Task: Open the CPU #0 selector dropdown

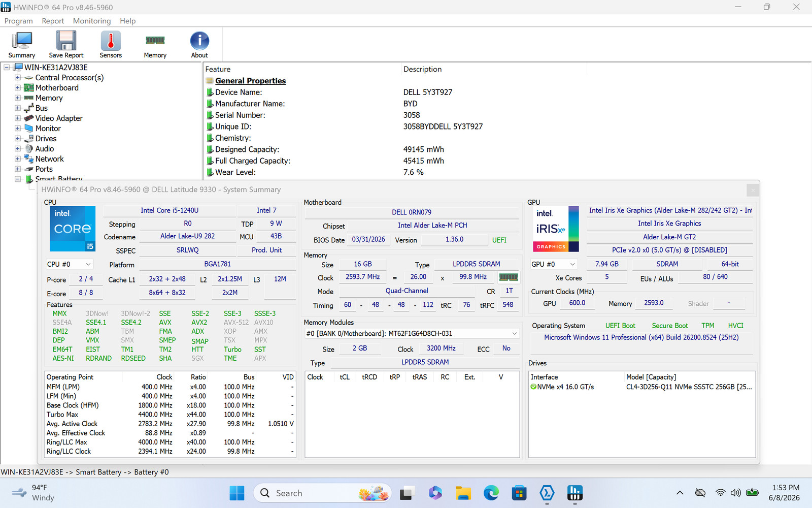Action: point(70,264)
